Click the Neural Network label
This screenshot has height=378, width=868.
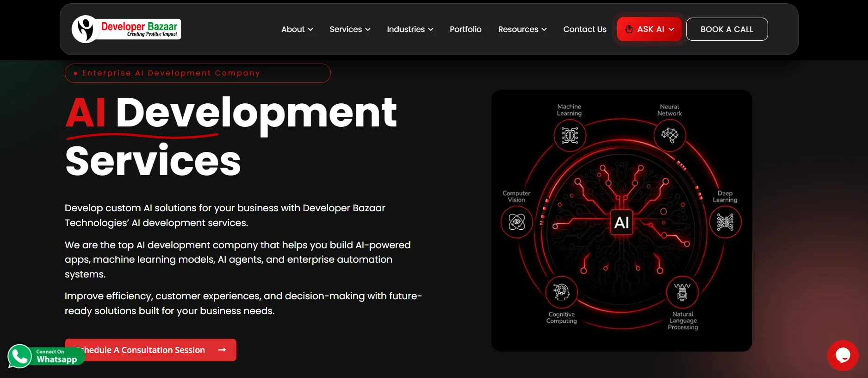tap(670, 110)
